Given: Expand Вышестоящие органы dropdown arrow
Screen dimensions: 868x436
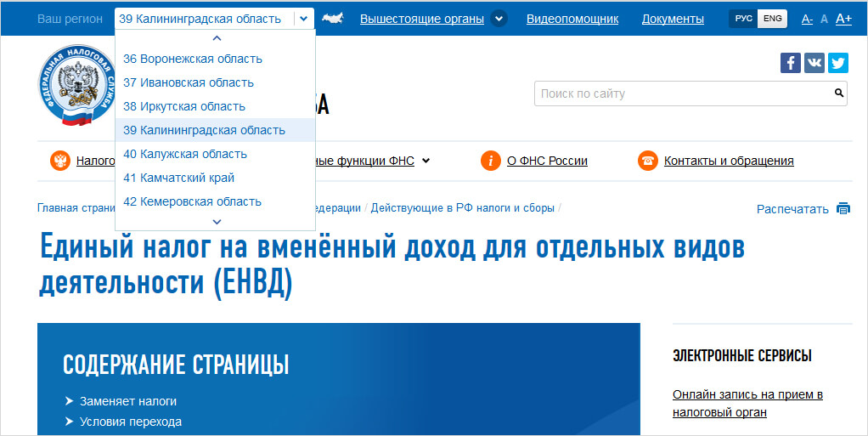Looking at the screenshot, I should (499, 19).
